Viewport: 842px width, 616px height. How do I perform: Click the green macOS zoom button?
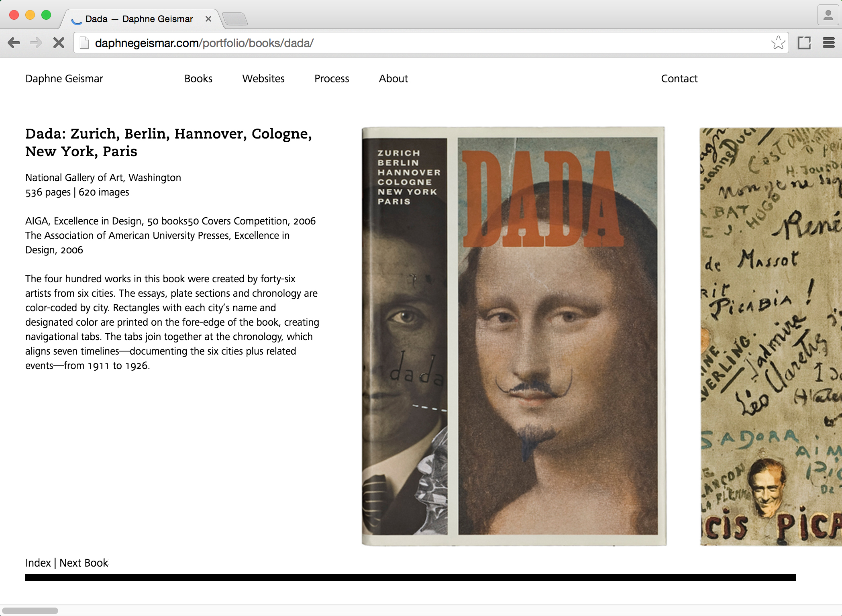coord(46,15)
